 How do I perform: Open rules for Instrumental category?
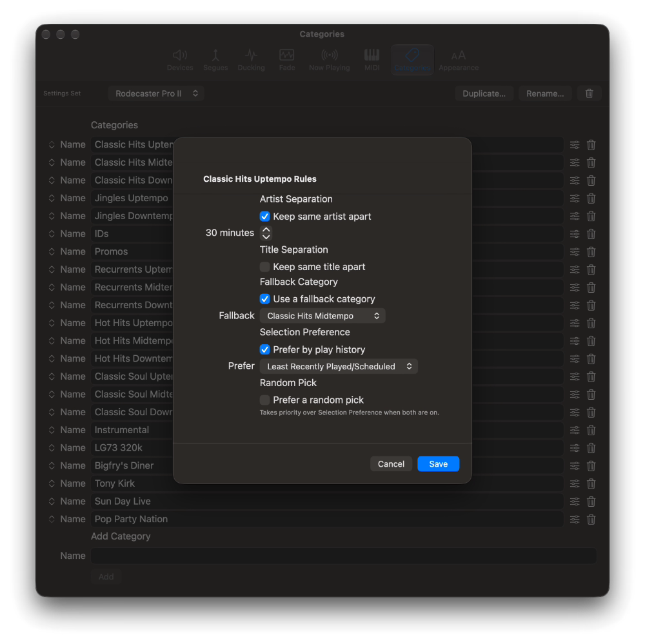point(575,430)
